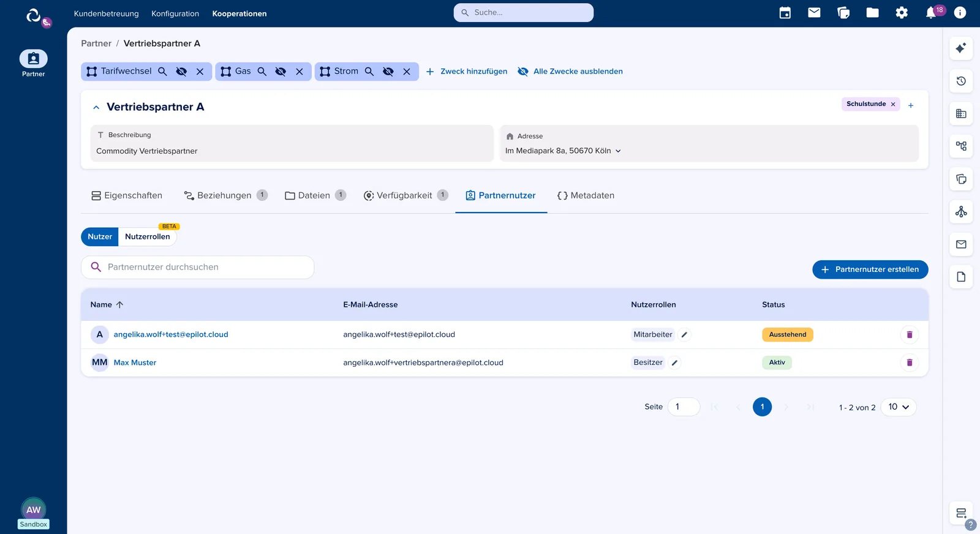The image size is (980, 534).
Task: Remove the Schulstunde tag
Action: [893, 105]
